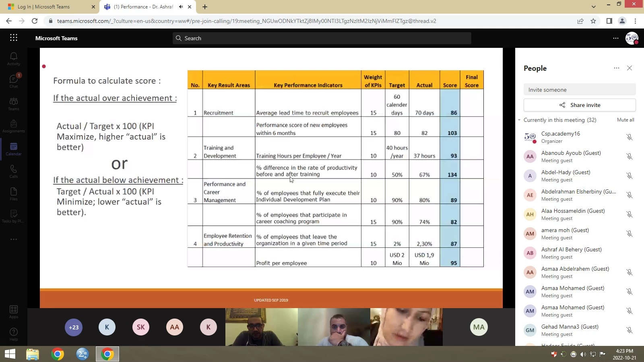644x362 pixels.
Task: Click Mute all participants
Action: point(625,120)
